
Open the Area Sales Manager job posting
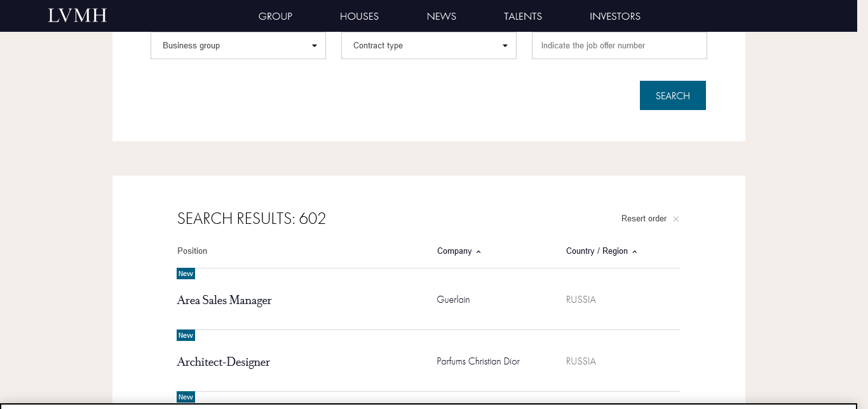[x=224, y=300]
